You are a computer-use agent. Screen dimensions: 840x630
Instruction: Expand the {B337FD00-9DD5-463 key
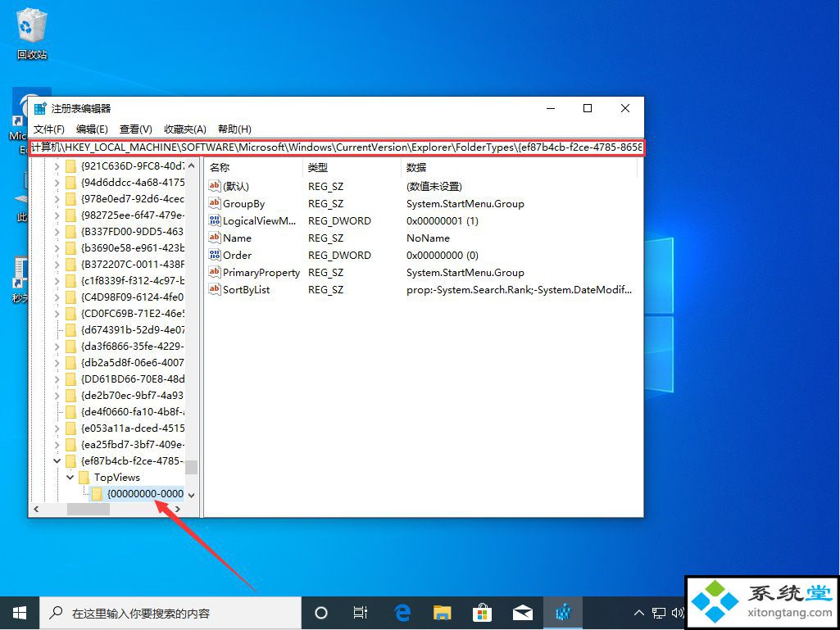pyautogui.click(x=57, y=231)
